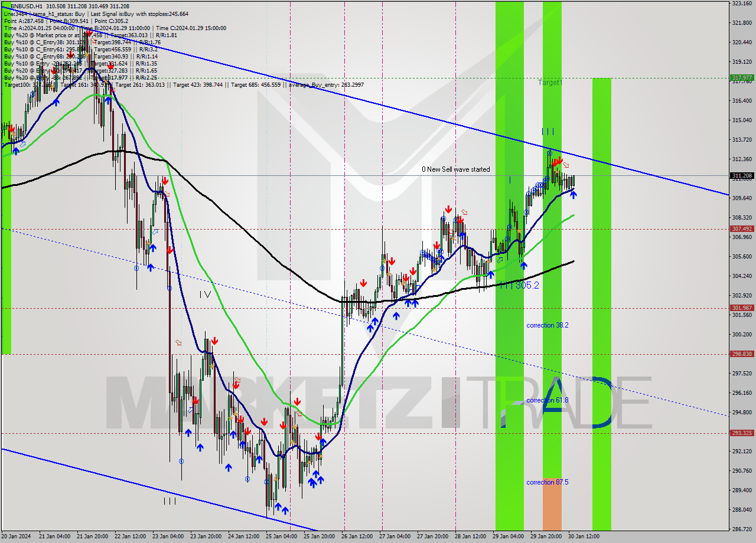Select 'Last Signal is:Buy with stoploss:245.664' text
756x543 pixels.
pyautogui.click(x=139, y=14)
